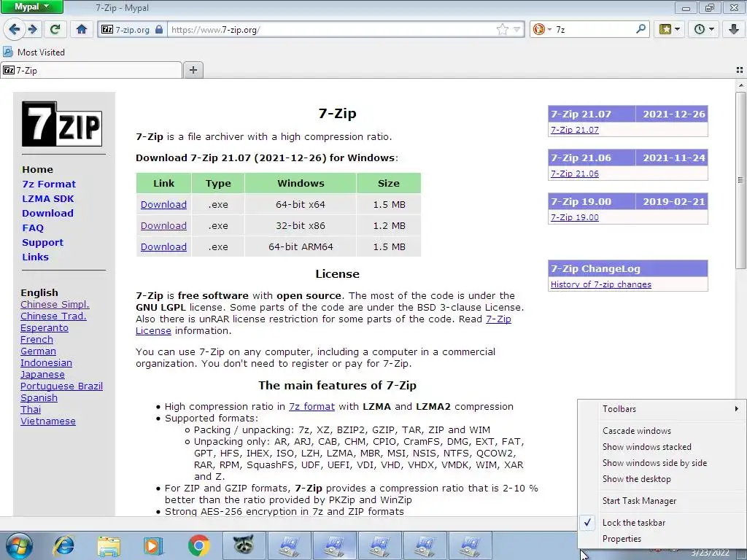
Task: Launch Internet Explorer from the taskbar
Action: pos(64,545)
